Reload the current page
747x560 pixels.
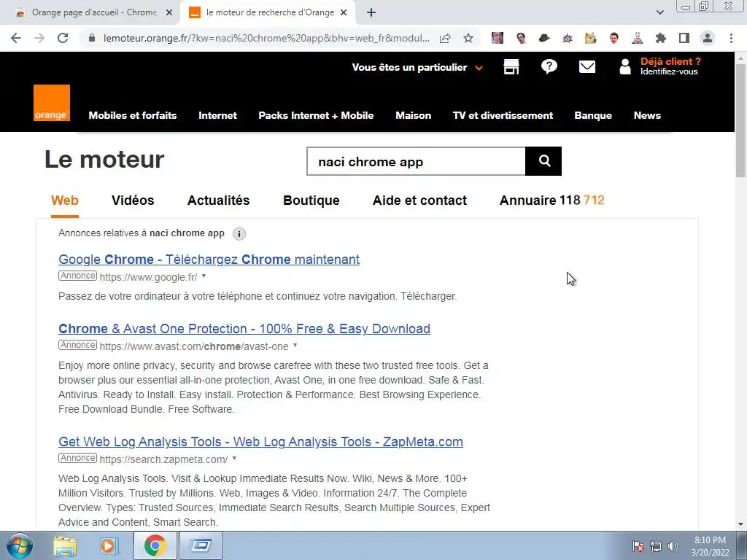63,38
